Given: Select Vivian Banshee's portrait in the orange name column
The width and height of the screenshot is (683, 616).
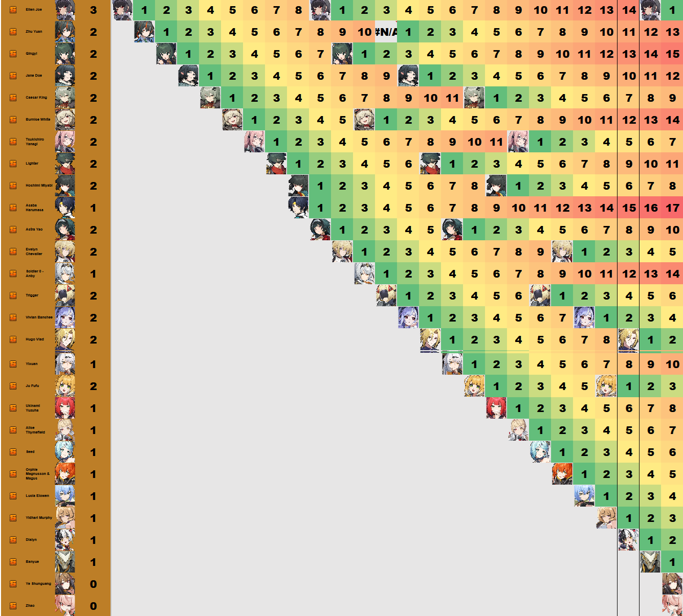Looking at the screenshot, I should [x=65, y=317].
